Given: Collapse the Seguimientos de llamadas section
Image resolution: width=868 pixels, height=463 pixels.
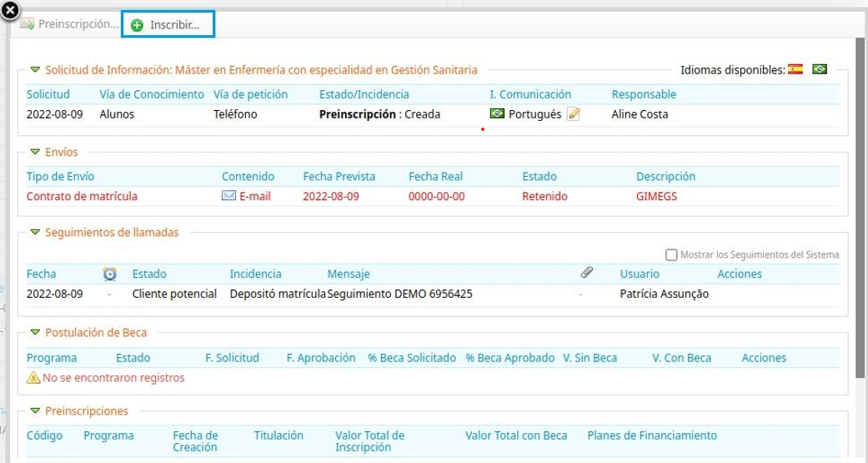Looking at the screenshot, I should pyautogui.click(x=35, y=233).
